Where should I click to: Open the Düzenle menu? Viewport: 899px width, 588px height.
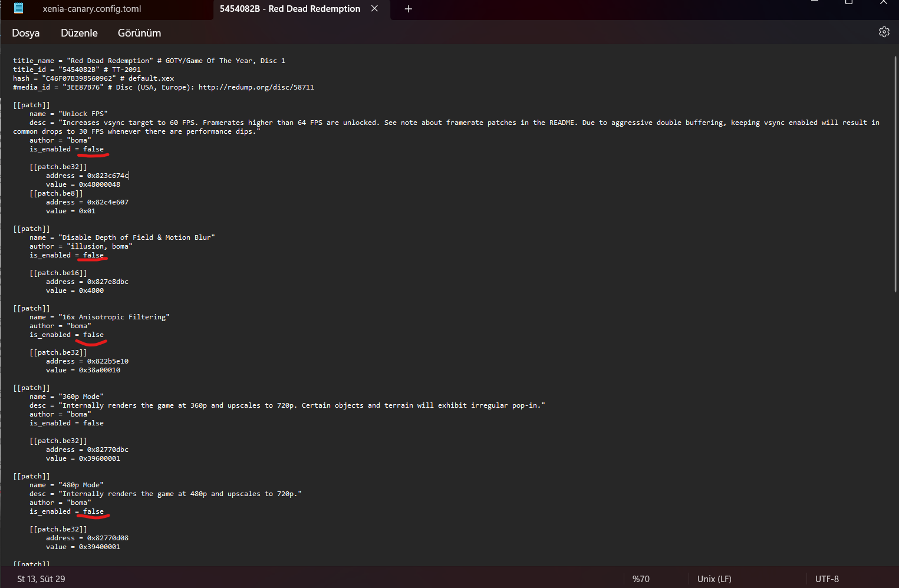(x=79, y=33)
